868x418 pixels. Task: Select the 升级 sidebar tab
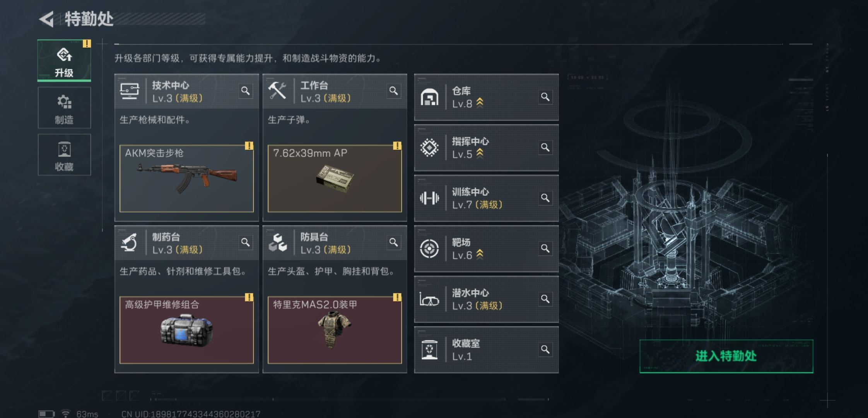point(64,60)
